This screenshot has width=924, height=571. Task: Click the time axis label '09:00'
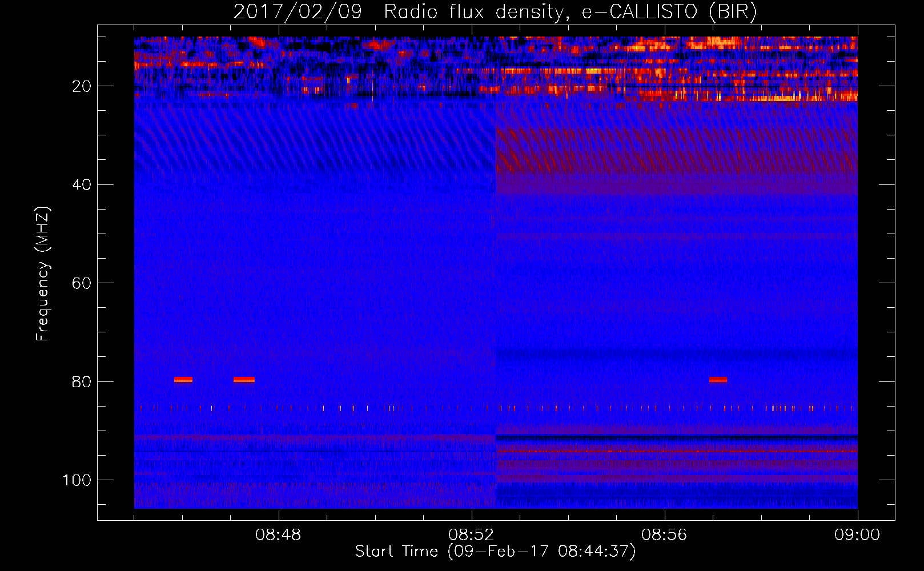coord(857,535)
